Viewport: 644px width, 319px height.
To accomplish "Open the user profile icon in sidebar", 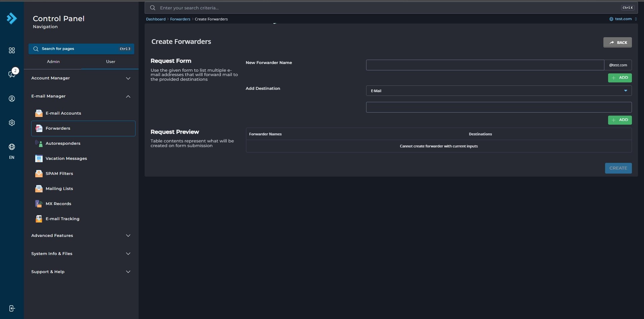I will coord(12,99).
